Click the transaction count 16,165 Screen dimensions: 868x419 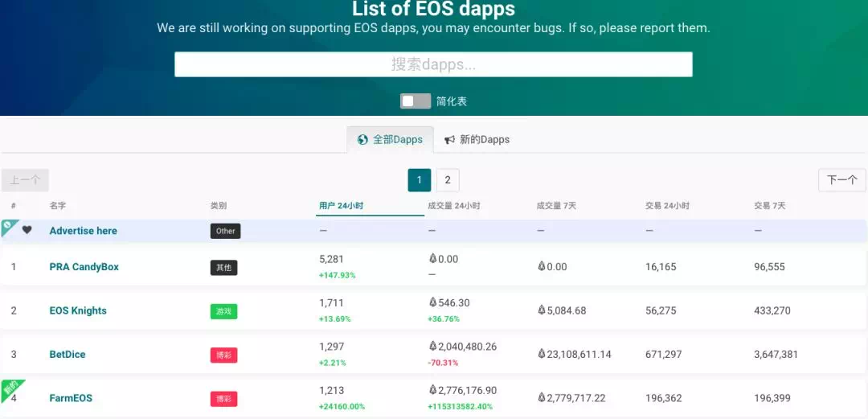coord(661,266)
